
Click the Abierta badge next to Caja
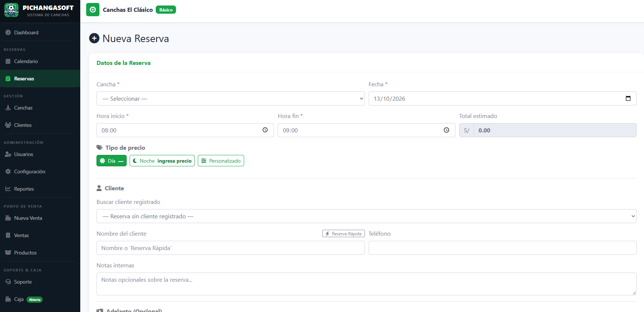point(35,299)
